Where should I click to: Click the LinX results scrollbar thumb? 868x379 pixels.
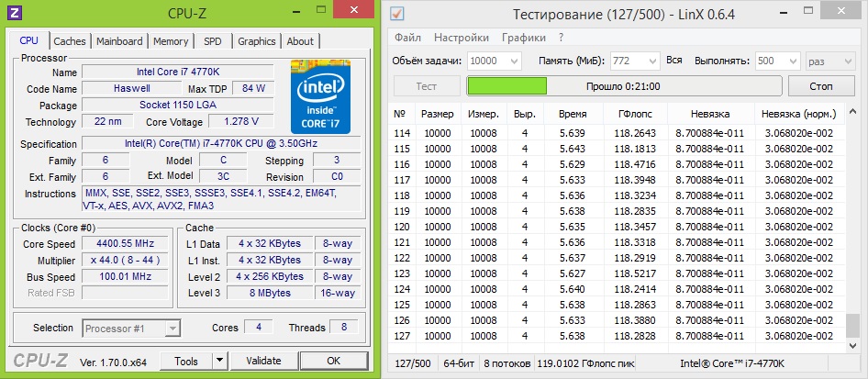(x=852, y=326)
